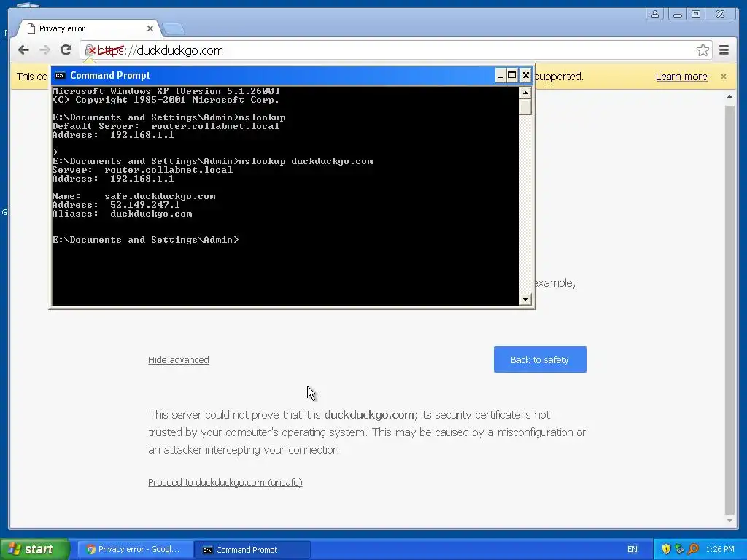The height and width of the screenshot is (560, 747).
Task: Open the Chrome user profile button
Action: pos(655,14)
